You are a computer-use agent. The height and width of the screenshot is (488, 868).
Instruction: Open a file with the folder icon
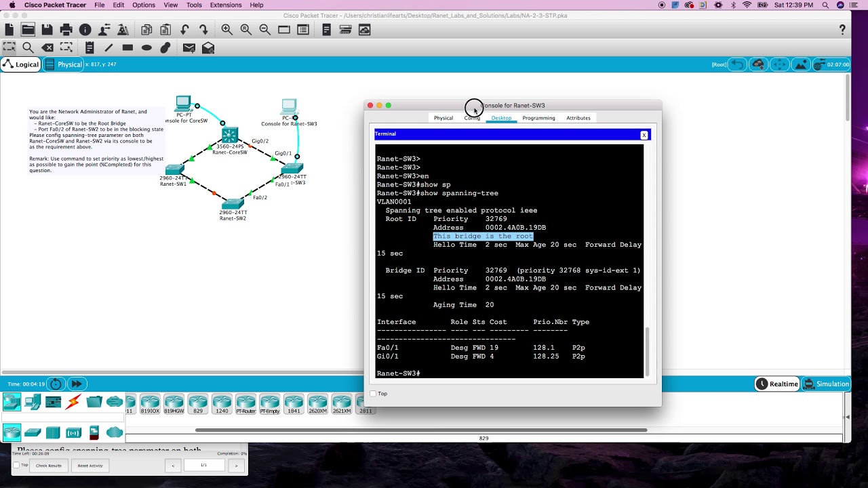(x=28, y=30)
